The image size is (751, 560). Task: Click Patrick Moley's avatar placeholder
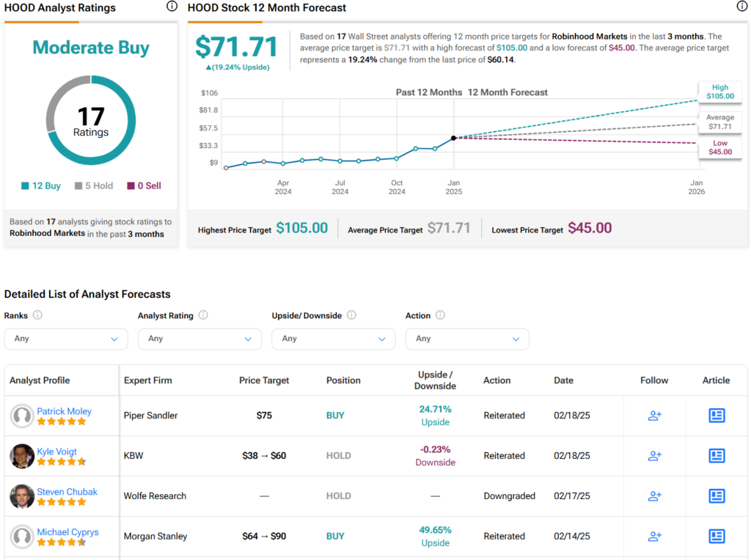(x=22, y=416)
